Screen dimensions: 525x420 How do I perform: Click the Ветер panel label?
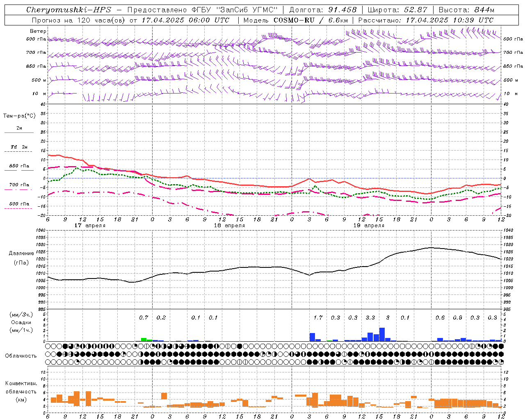click(38, 31)
